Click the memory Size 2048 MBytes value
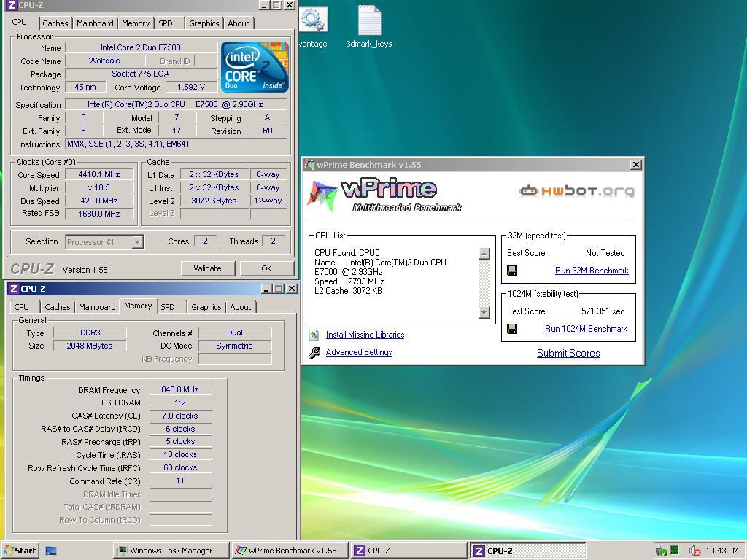 (x=90, y=346)
